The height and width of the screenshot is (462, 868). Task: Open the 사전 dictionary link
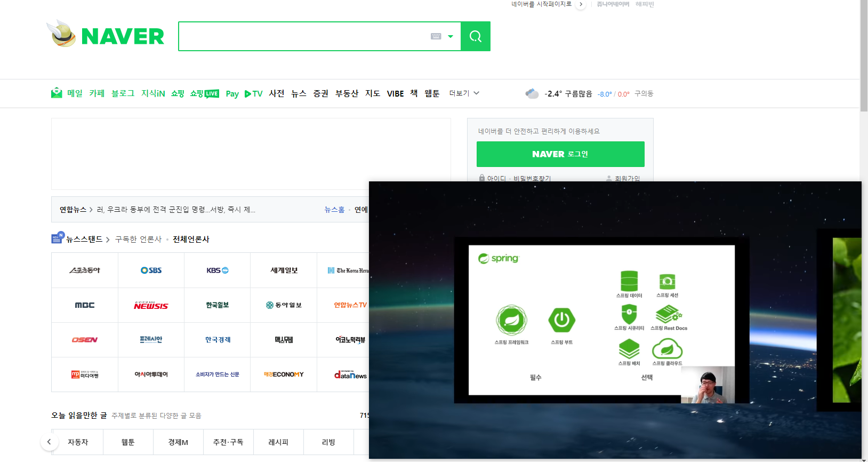pyautogui.click(x=277, y=93)
